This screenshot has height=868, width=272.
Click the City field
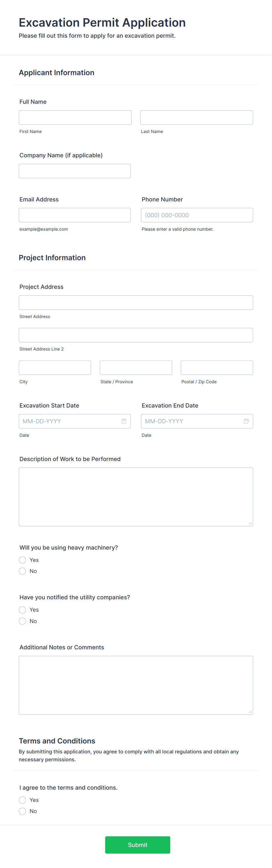tap(55, 367)
